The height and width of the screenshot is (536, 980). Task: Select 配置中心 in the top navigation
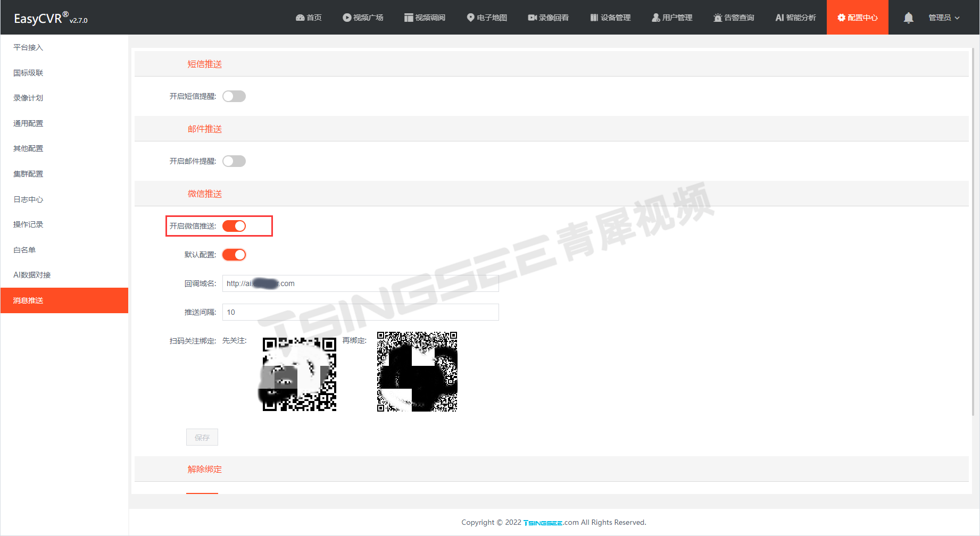click(x=857, y=18)
